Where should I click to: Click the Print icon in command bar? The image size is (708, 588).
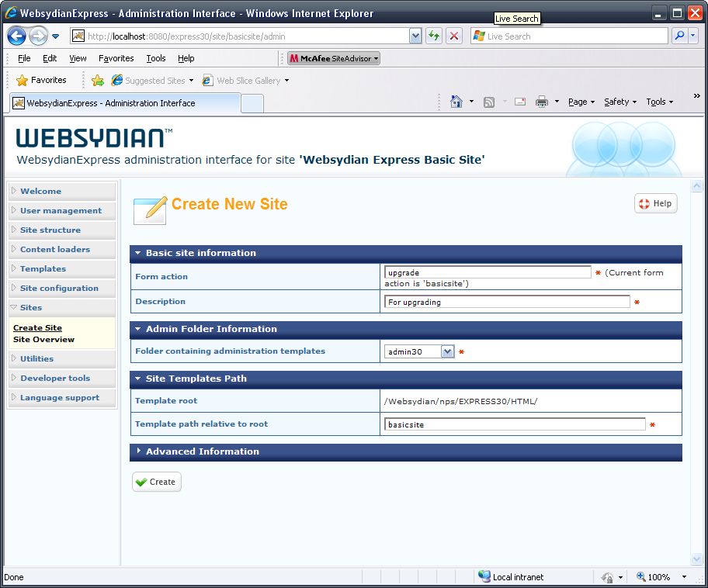541,102
